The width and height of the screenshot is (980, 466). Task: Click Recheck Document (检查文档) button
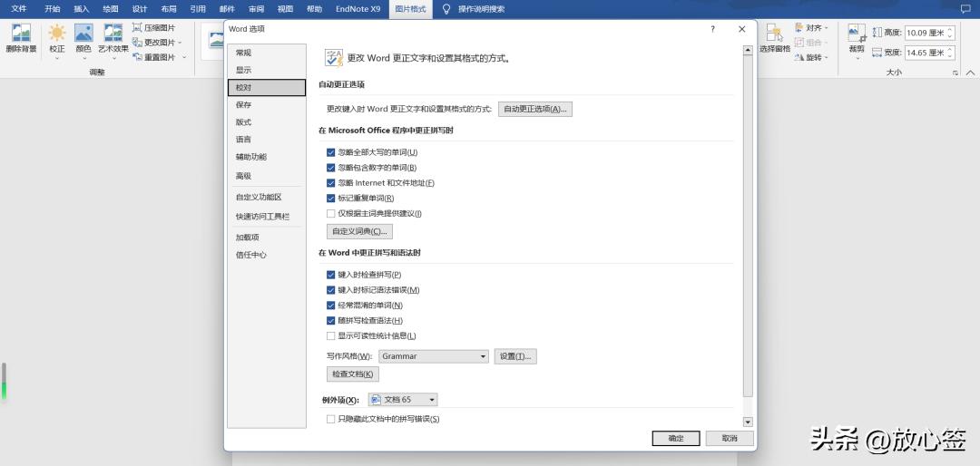[352, 374]
